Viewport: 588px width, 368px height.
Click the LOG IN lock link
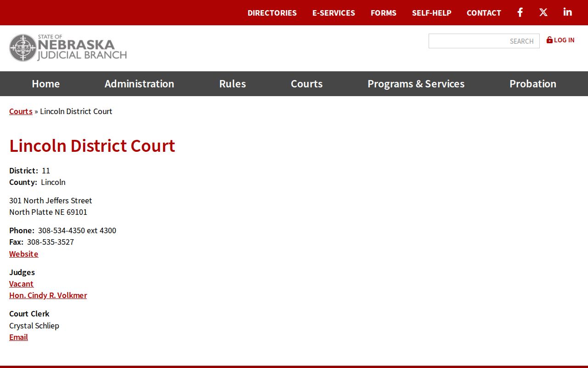pyautogui.click(x=560, y=40)
